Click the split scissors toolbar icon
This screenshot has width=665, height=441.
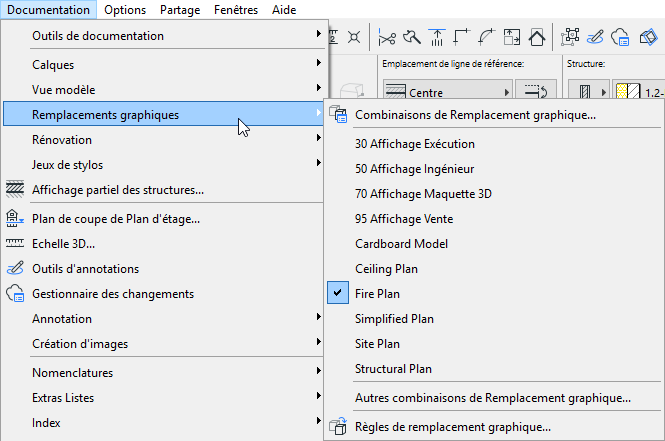pyautogui.click(x=386, y=38)
